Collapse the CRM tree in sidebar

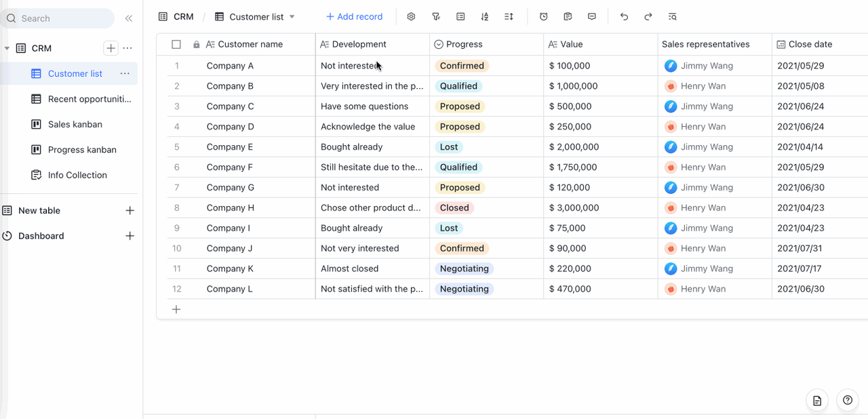7,48
